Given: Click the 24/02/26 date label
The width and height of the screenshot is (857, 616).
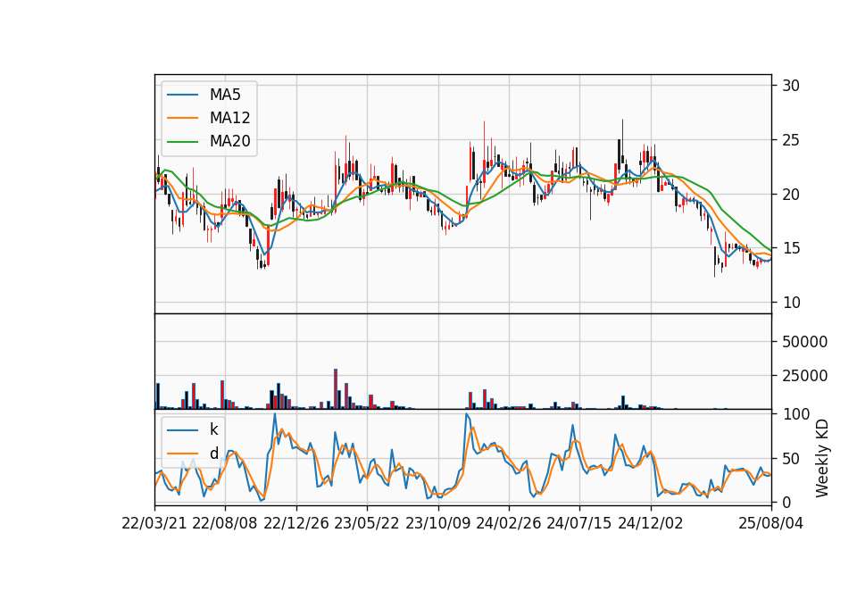Looking at the screenshot, I should pos(508,523).
